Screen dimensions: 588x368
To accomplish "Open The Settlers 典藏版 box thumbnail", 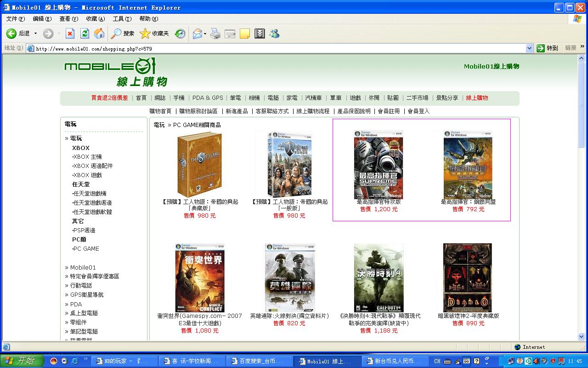I will (x=199, y=165).
